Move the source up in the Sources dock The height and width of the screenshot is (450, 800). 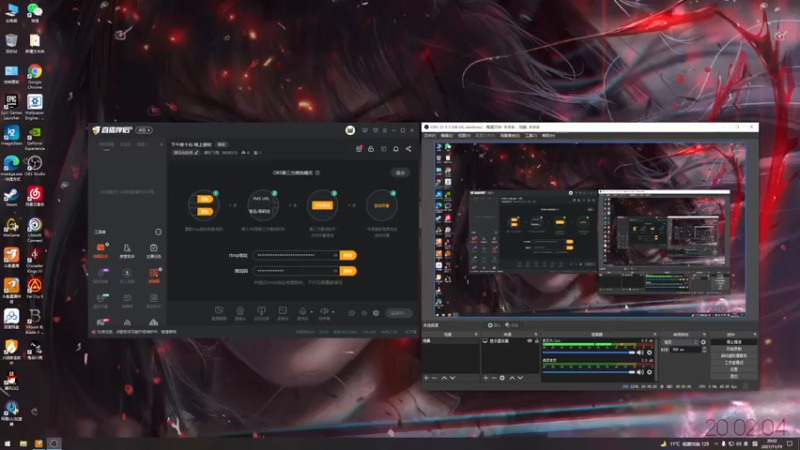(512, 378)
